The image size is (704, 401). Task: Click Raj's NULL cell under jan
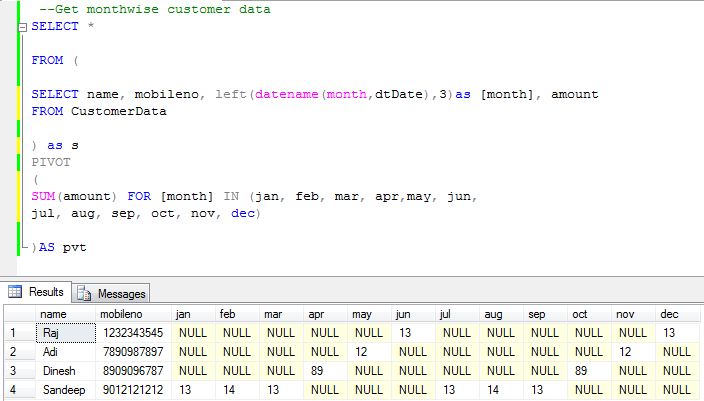click(193, 333)
